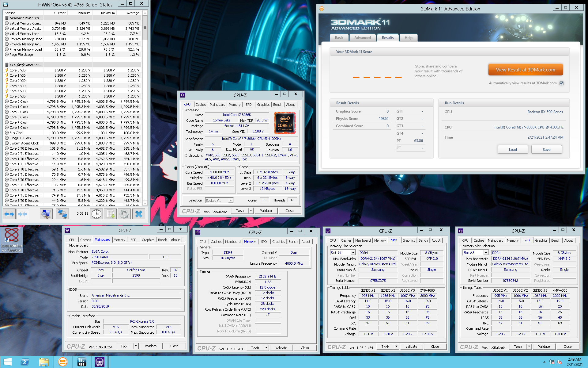Image resolution: width=588 pixels, height=368 pixels.
Task: Click Load button in 3DMark Run Details
Action: (513, 150)
